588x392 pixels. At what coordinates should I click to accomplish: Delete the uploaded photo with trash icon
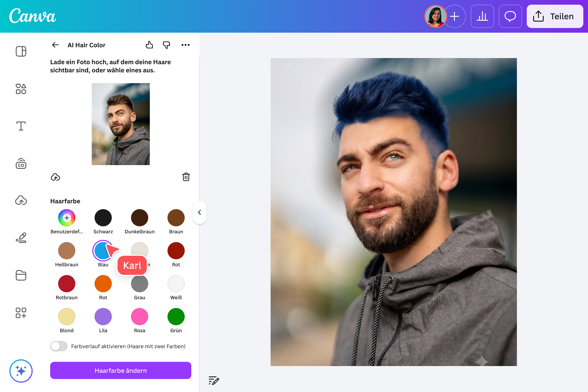pyautogui.click(x=186, y=177)
